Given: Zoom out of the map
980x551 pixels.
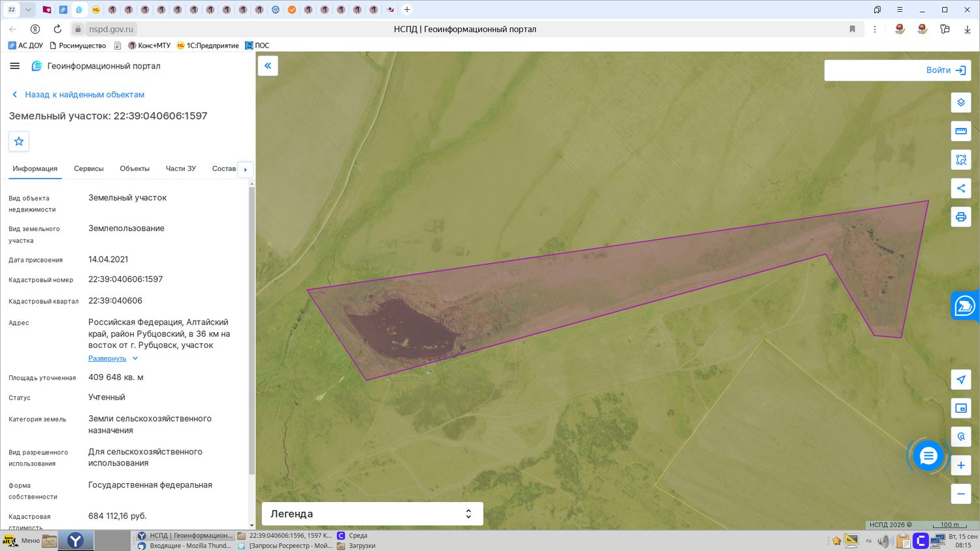Looking at the screenshot, I should pos(961,494).
